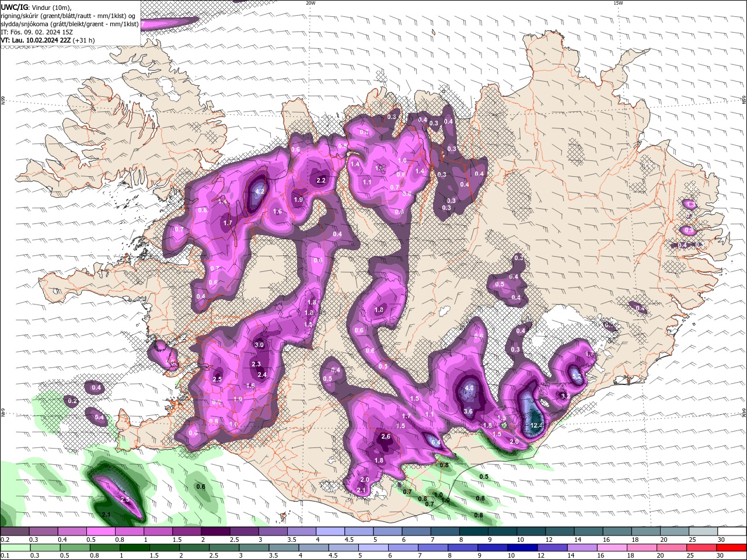Select the dark purple 2 swatch on upper scale

pos(215,531)
